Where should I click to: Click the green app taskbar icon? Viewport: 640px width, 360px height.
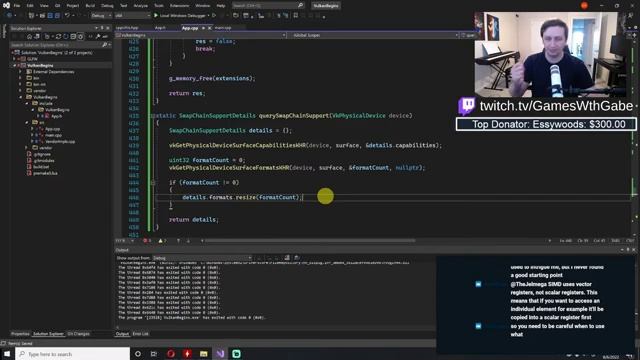coord(236,354)
